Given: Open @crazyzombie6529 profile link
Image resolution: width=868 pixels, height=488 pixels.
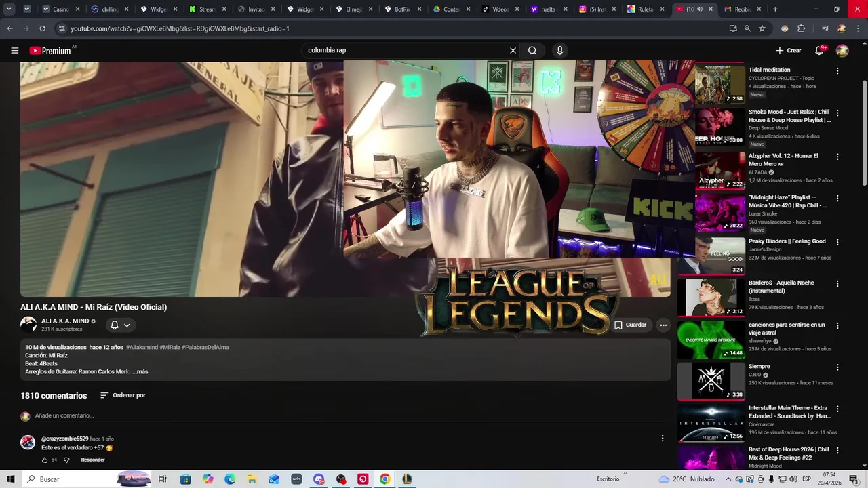Looking at the screenshot, I should click(64, 439).
